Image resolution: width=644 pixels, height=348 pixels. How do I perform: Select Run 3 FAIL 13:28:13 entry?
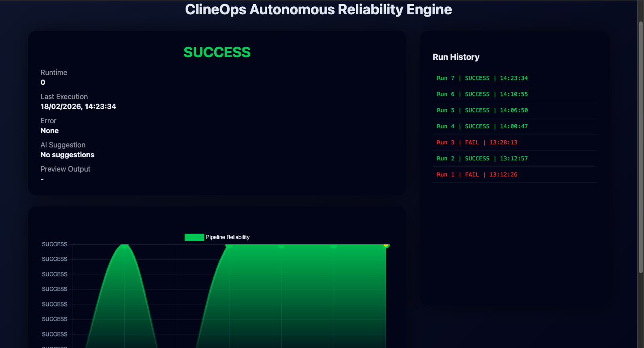(515, 143)
